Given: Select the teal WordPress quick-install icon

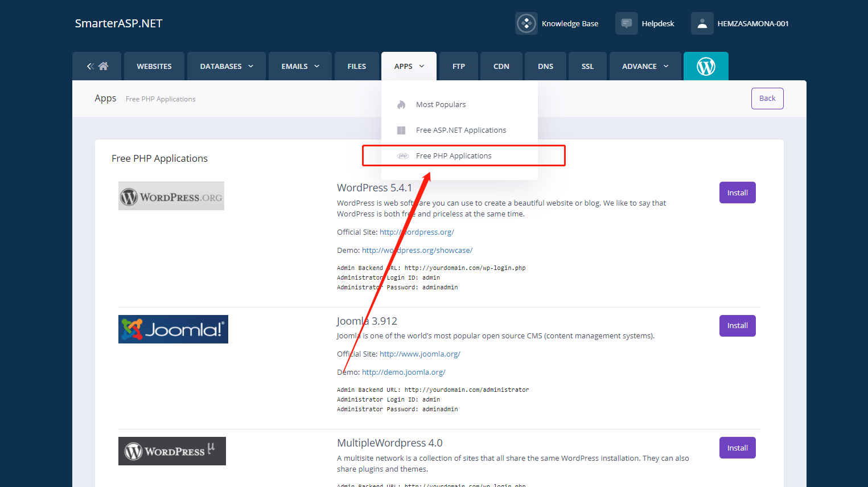Looking at the screenshot, I should pos(706,66).
